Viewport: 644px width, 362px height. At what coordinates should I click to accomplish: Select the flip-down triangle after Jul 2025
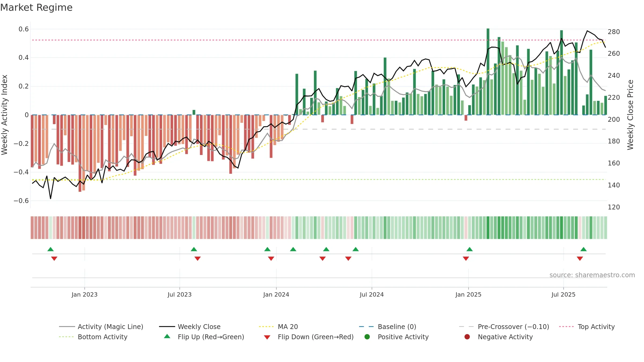tap(580, 258)
